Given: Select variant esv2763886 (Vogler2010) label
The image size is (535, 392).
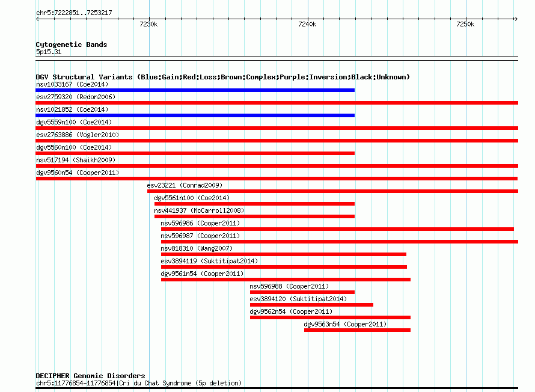Looking at the screenshot, I should click(x=78, y=135).
